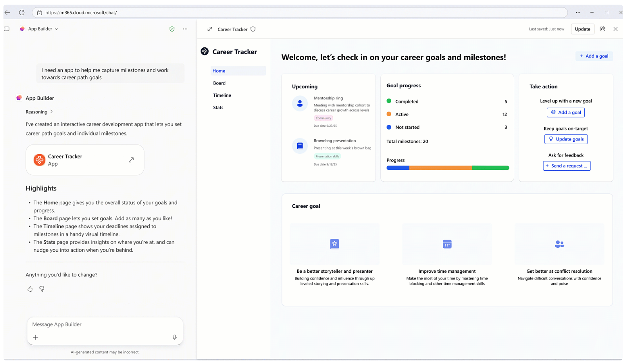627x364 pixels.
Task: Give a thumbs down to App Builder's response
Action: (x=42, y=288)
